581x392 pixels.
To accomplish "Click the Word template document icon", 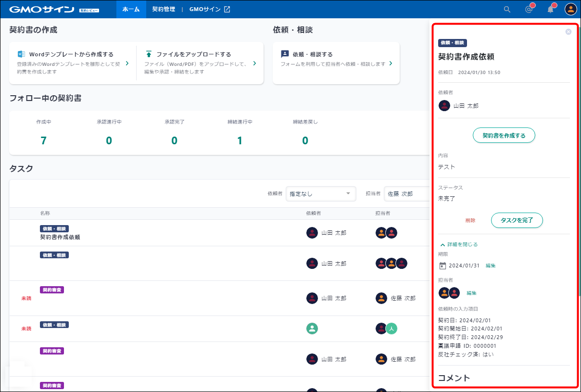I will (x=21, y=54).
